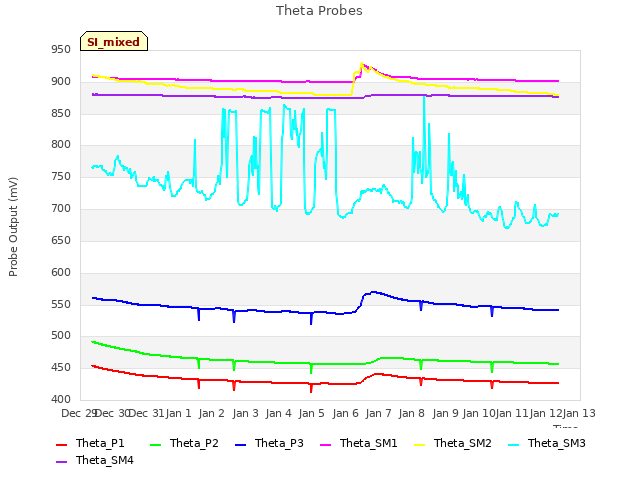This screenshot has height=480, width=640.
Task: Click the 950 y-axis tick label
Action: (61, 50)
